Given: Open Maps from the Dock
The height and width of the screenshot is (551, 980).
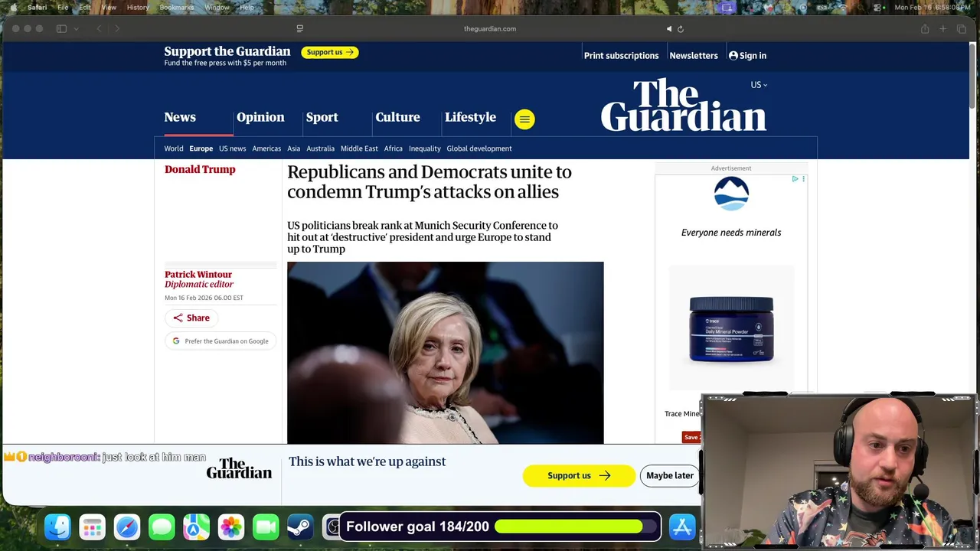Looking at the screenshot, I should tap(196, 527).
